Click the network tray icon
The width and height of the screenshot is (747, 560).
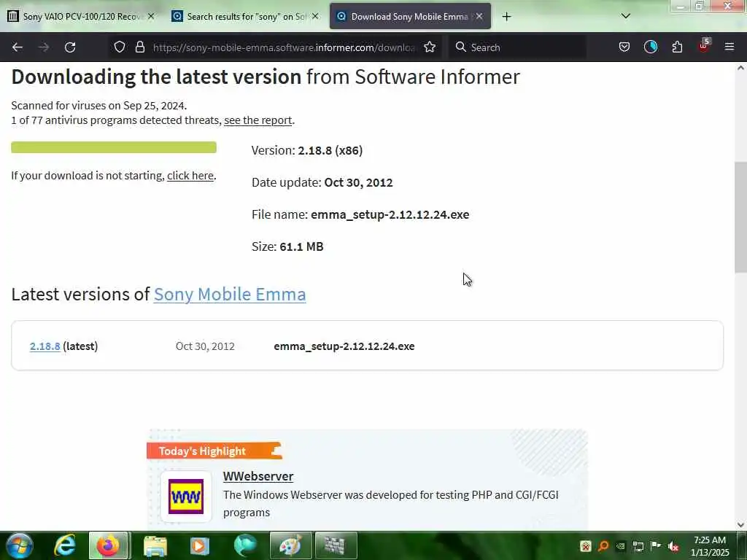pyautogui.click(x=638, y=546)
